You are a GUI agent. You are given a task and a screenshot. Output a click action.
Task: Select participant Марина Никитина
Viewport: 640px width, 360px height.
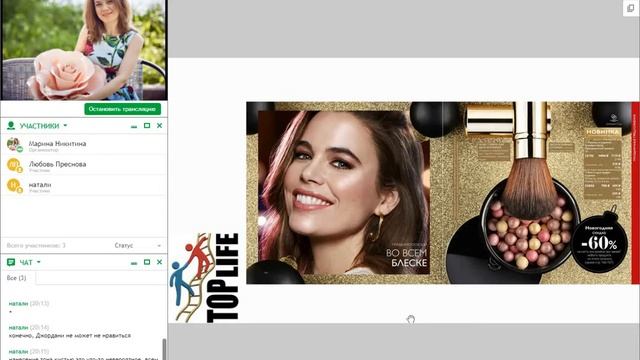click(84, 145)
